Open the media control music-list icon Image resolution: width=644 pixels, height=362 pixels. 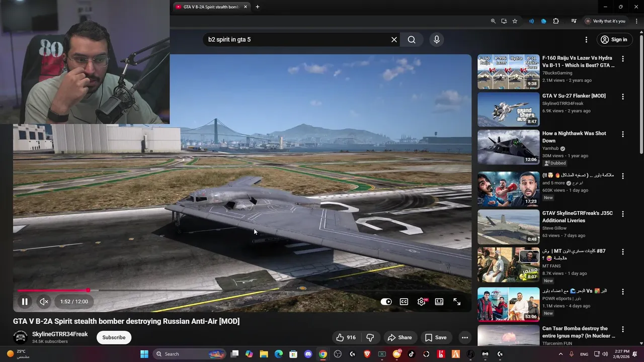pos(574,21)
